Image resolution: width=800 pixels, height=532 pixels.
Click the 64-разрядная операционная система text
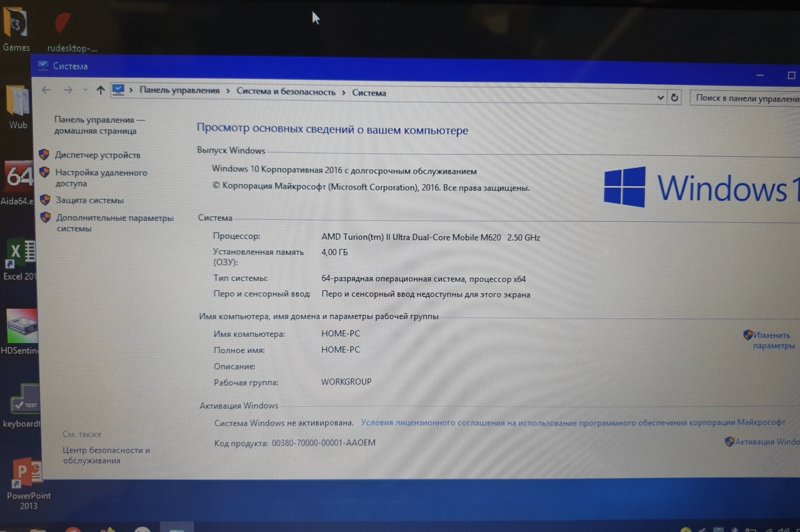click(x=424, y=279)
